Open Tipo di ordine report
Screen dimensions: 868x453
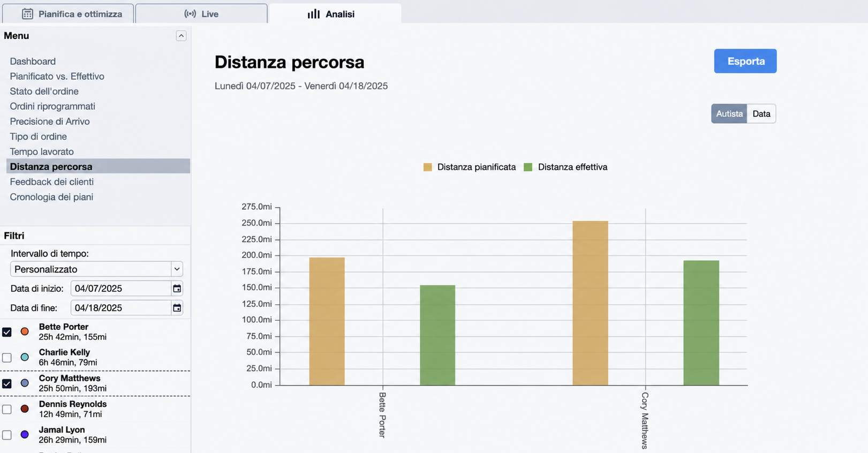pyautogui.click(x=38, y=137)
